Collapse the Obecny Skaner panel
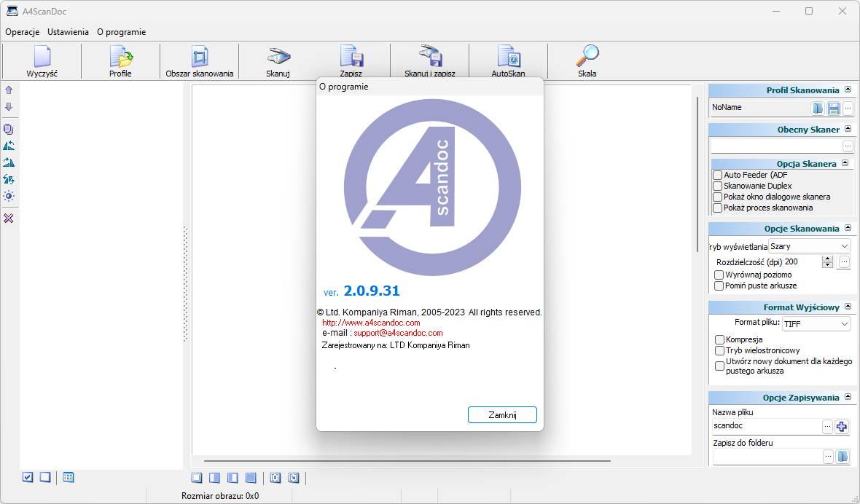This screenshot has width=860, height=504. 848,129
